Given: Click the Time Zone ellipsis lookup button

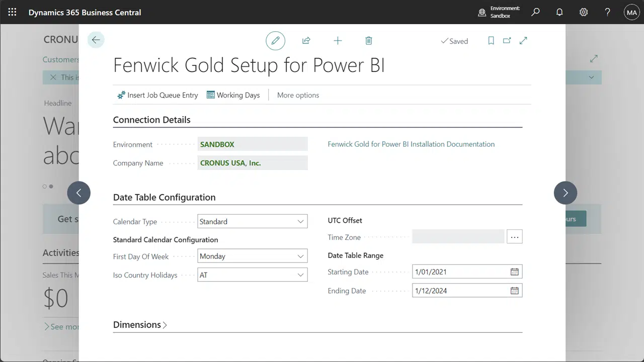Looking at the screenshot, I should [x=514, y=237].
